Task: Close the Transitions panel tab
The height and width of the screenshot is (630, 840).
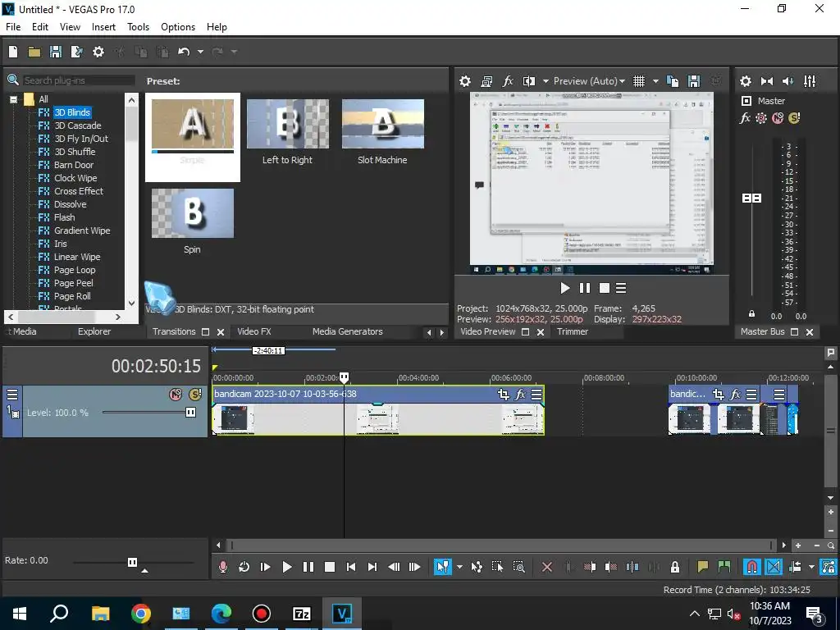Action: (220, 332)
